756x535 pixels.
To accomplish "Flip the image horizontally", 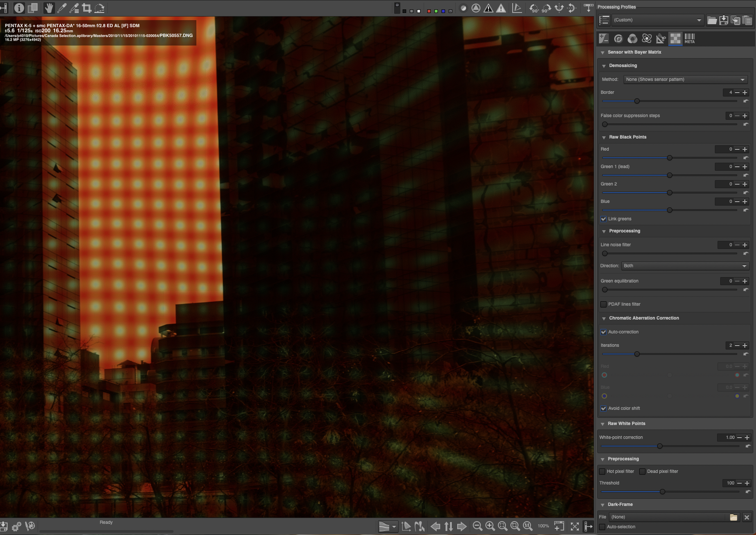I will (x=559, y=8).
